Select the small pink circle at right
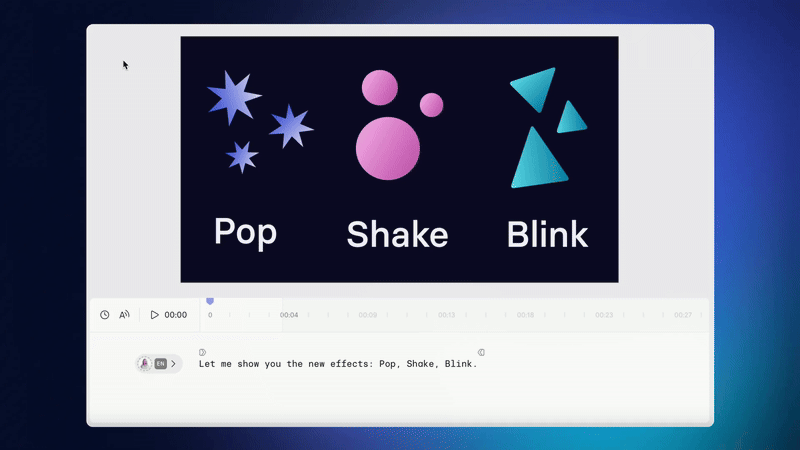Image resolution: width=800 pixels, height=450 pixels. pyautogui.click(x=432, y=105)
